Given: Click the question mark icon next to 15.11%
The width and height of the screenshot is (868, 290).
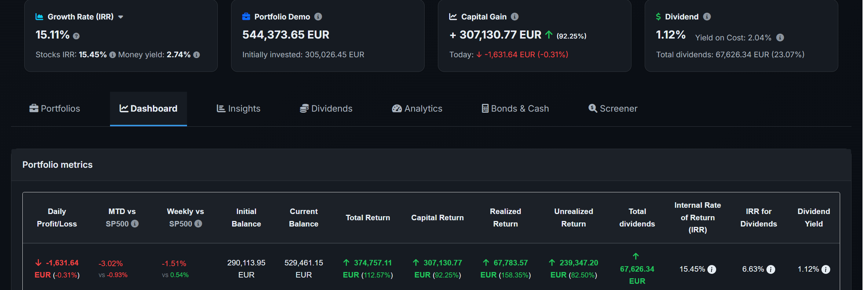Looking at the screenshot, I should 76,36.
